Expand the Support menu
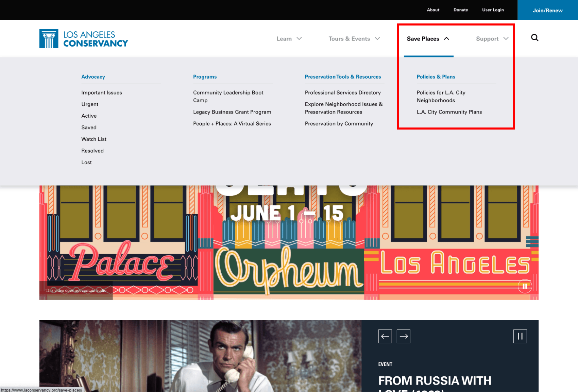This screenshot has width=578, height=392. [492, 39]
